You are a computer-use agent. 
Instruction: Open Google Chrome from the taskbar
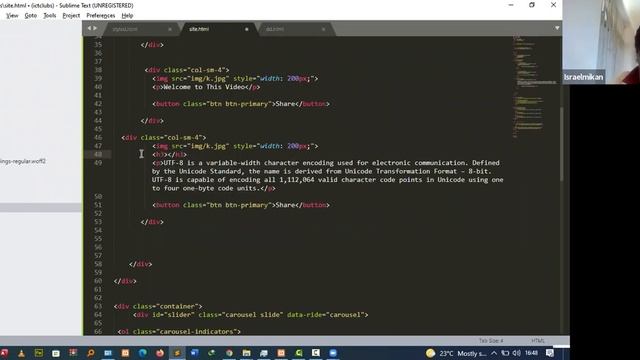click(x=229, y=353)
